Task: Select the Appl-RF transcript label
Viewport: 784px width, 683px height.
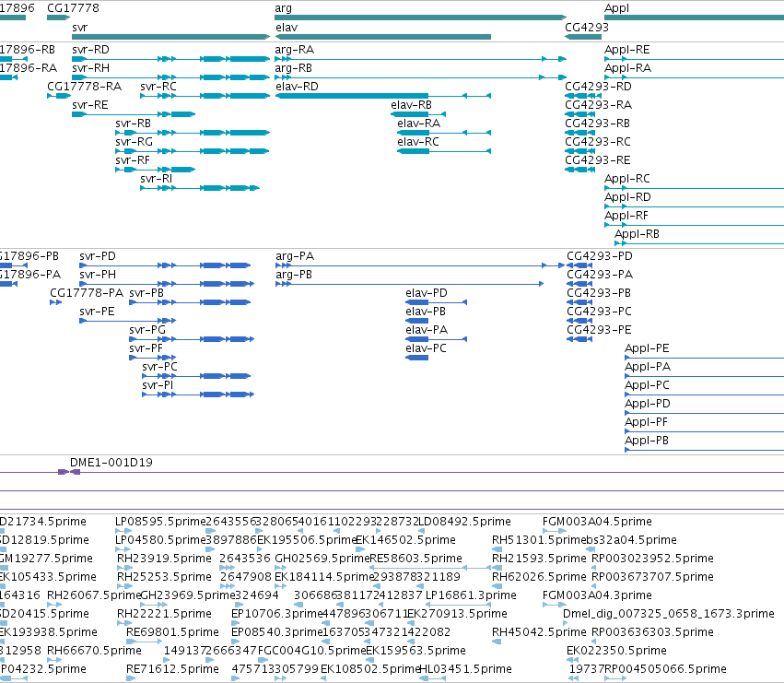Action: 626,216
